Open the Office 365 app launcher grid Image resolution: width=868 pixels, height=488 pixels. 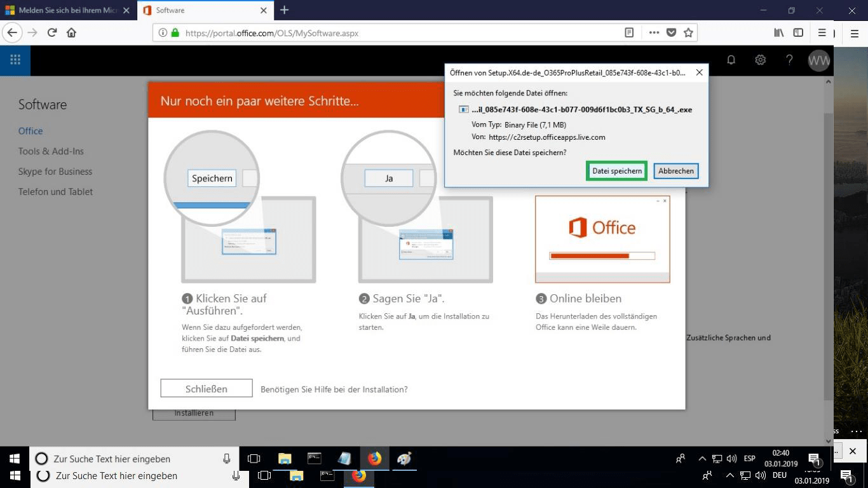(15, 60)
